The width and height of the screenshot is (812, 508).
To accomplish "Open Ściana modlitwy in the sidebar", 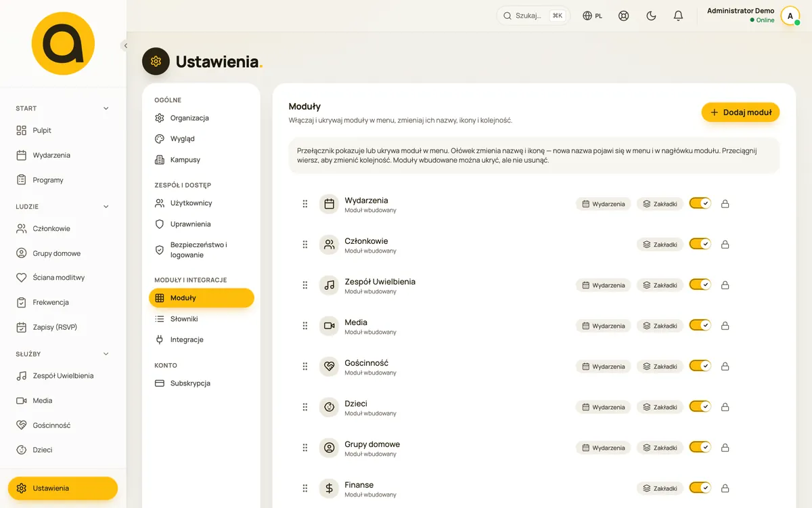I will pyautogui.click(x=63, y=278).
